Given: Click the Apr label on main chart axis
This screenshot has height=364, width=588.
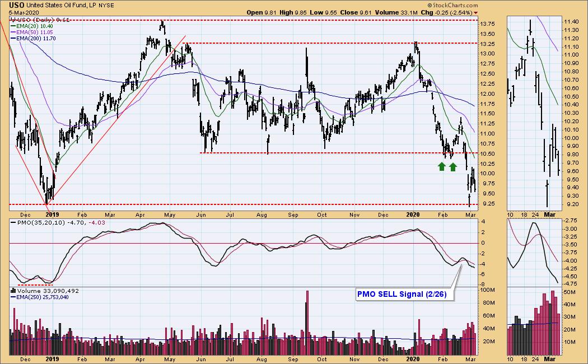Looking at the screenshot, I should [x=140, y=215].
